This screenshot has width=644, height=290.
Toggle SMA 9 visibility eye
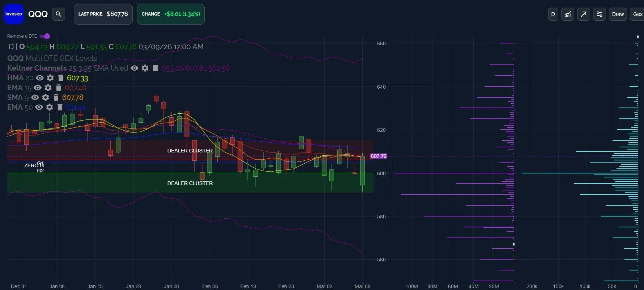(x=35, y=97)
